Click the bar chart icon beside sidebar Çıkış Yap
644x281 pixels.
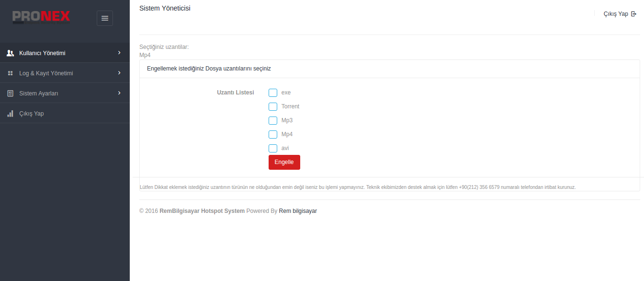coord(10,114)
